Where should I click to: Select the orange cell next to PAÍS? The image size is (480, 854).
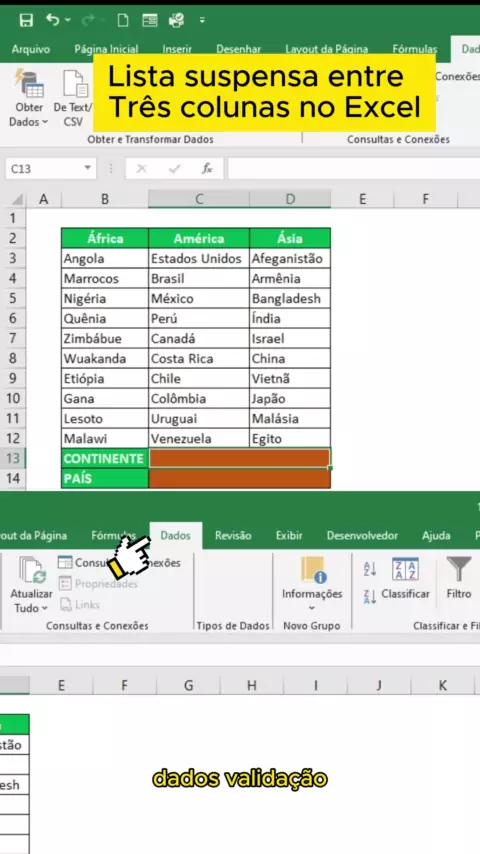coord(239,478)
